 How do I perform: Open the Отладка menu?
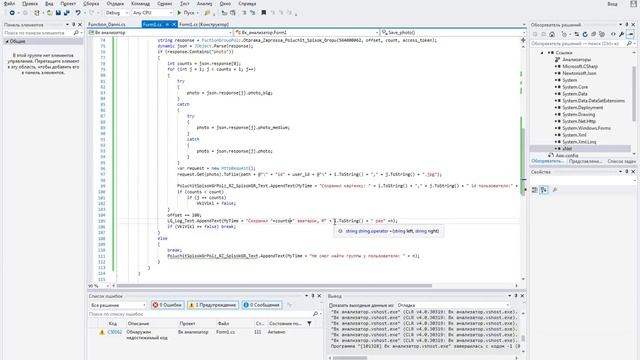click(115, 4)
